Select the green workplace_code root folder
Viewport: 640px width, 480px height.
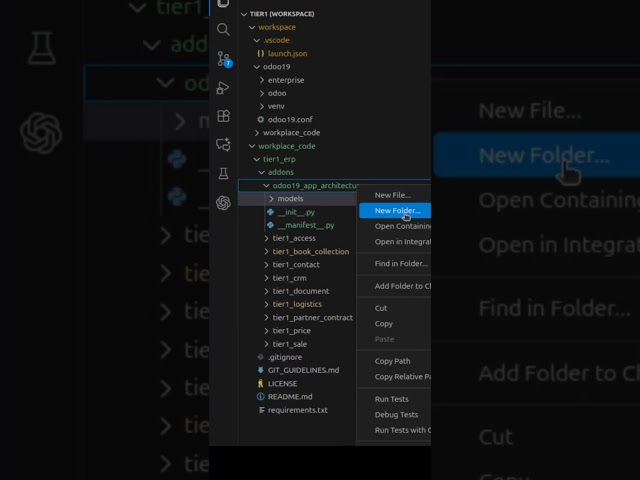[x=287, y=146]
